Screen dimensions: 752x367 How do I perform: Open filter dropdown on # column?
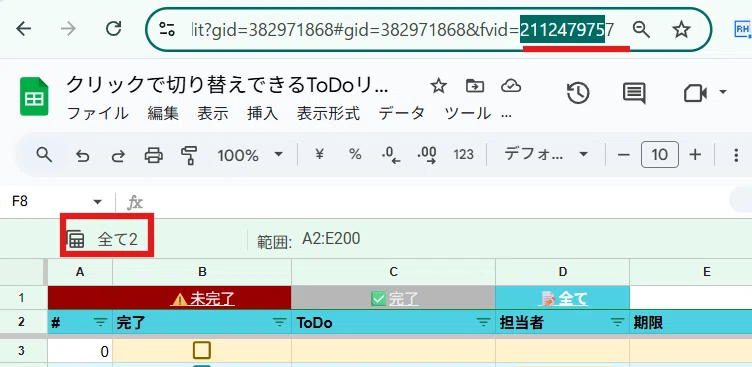pos(100,323)
